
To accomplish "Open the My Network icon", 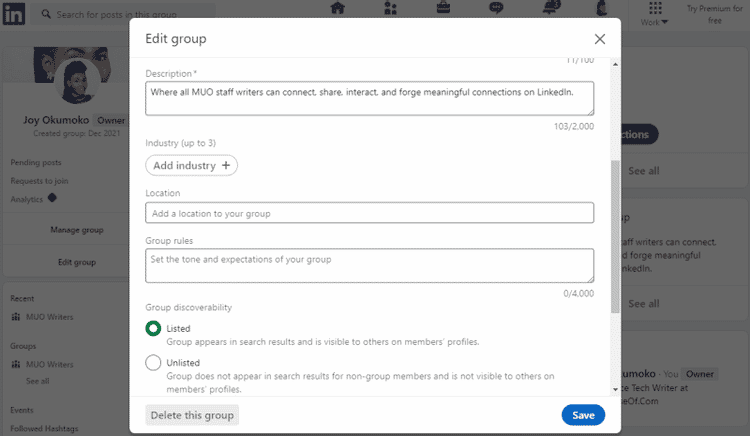I will click(389, 9).
